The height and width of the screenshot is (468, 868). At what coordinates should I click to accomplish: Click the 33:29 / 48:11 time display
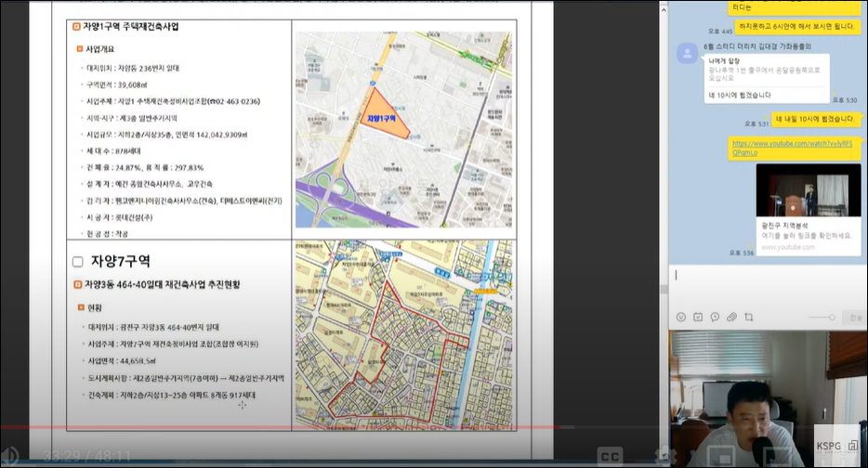(x=87, y=456)
